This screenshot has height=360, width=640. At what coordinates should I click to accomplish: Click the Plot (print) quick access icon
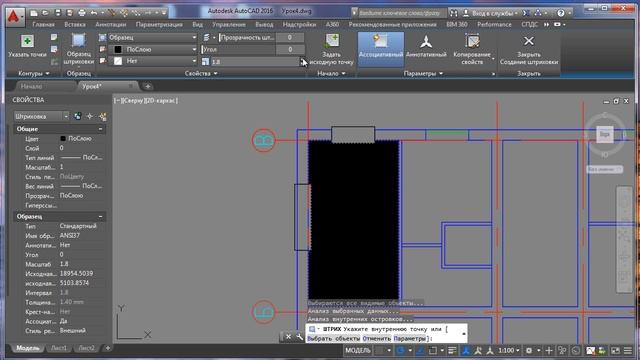pos(82,13)
